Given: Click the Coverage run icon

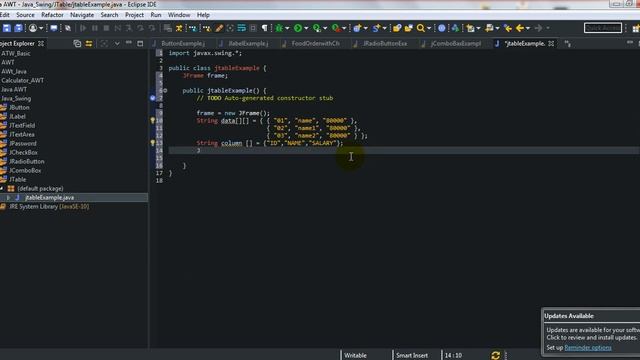Looking at the screenshot, I should click(317, 28).
